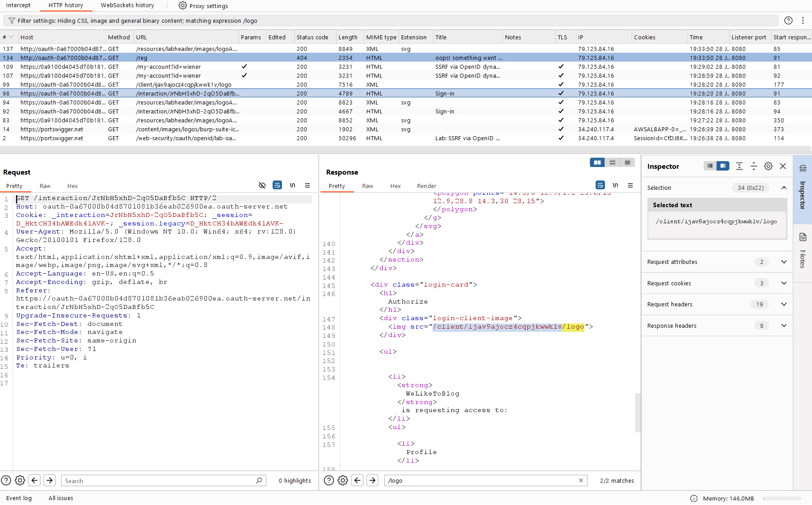Expand Request attributes section
Screen dimensions: 812x505
783,262
